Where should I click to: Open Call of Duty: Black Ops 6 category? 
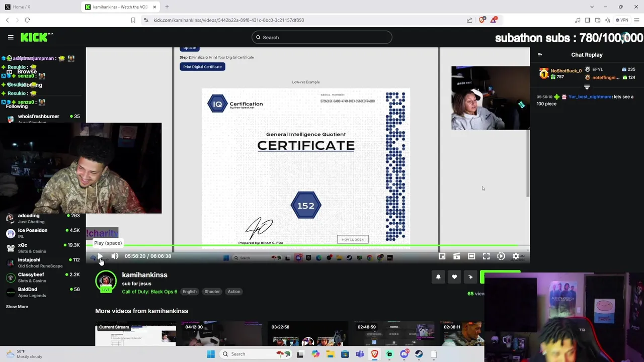pos(149,292)
